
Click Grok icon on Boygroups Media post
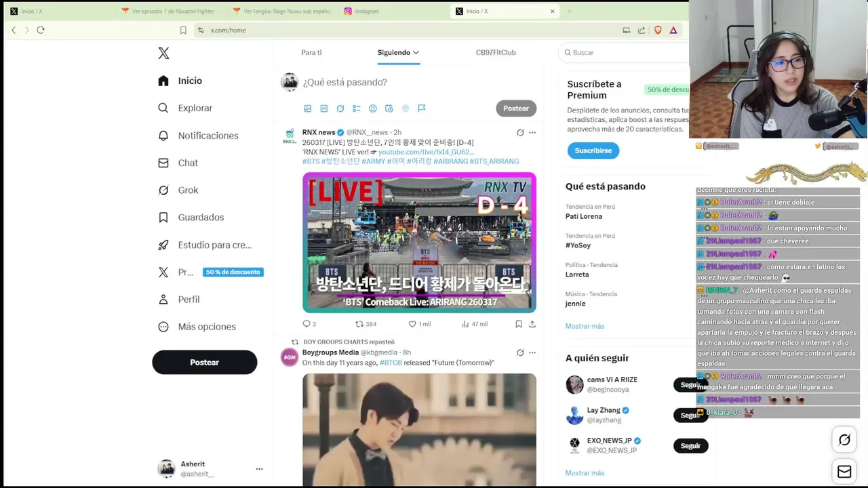click(x=520, y=352)
